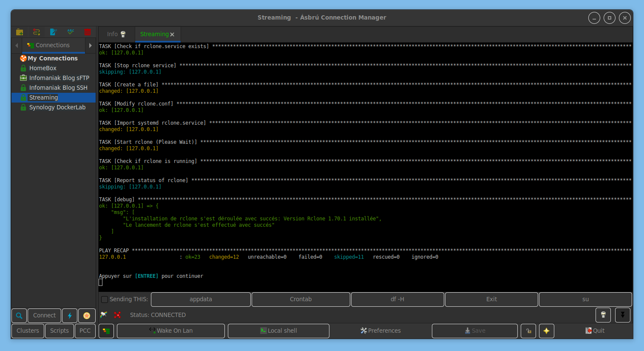Toggle the padlock protection button
This screenshot has width=644, height=351.
(x=528, y=331)
